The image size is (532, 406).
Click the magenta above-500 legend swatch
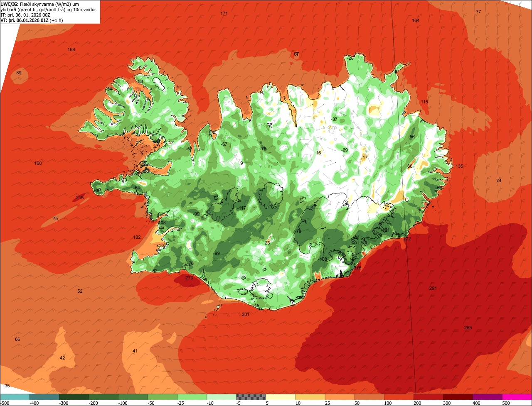(517, 397)
